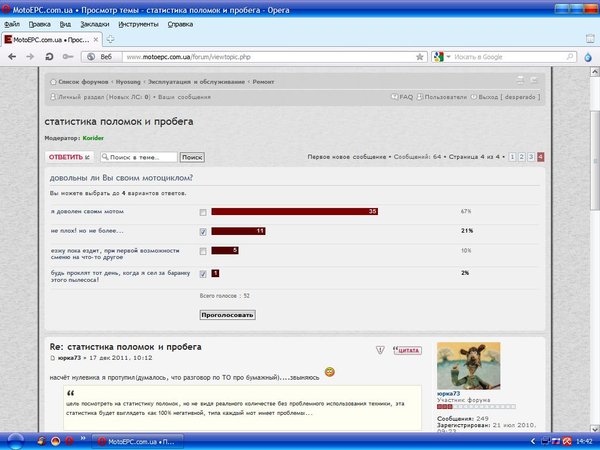Go forward with the browser forward arrow
Screen dimensions: 600x450
point(30,57)
